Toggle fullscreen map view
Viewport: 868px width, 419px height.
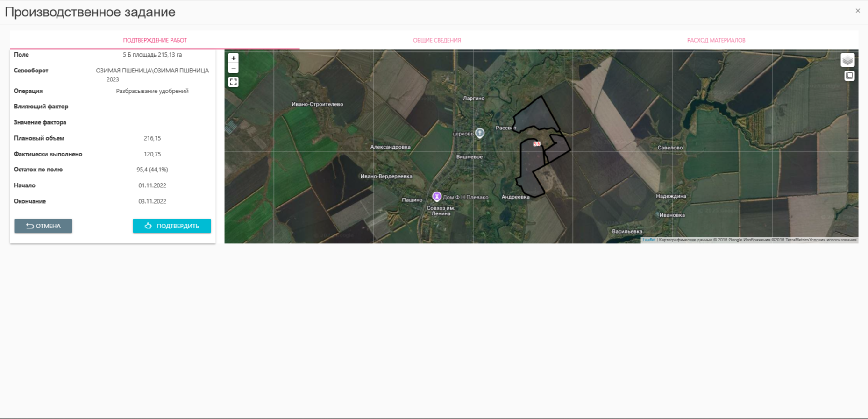coord(233,82)
